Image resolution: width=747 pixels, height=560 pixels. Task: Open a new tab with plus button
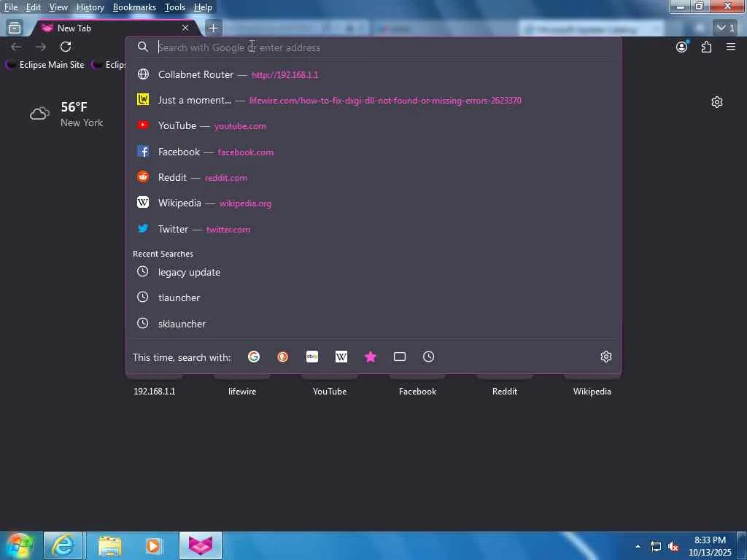(x=213, y=28)
